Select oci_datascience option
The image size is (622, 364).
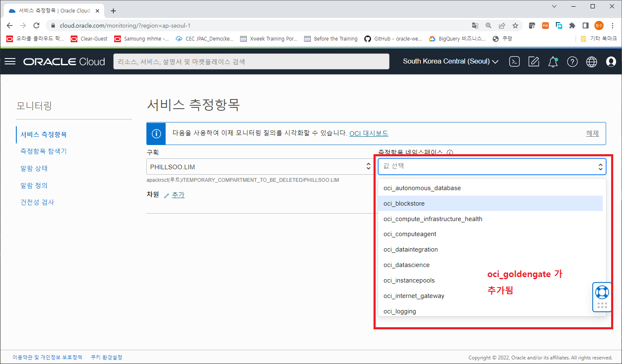coord(490,265)
